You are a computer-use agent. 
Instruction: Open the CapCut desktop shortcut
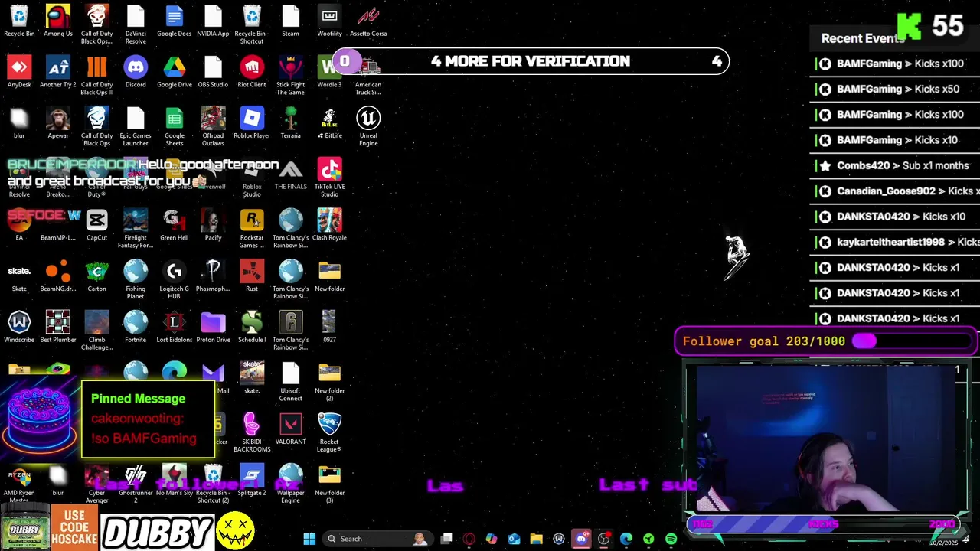(x=96, y=226)
